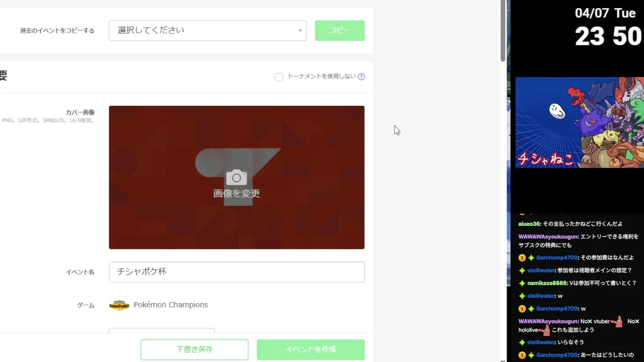Click the page vertical scrollbar
Image resolution: width=644 pixels, height=362 pixels.
pos(503,31)
